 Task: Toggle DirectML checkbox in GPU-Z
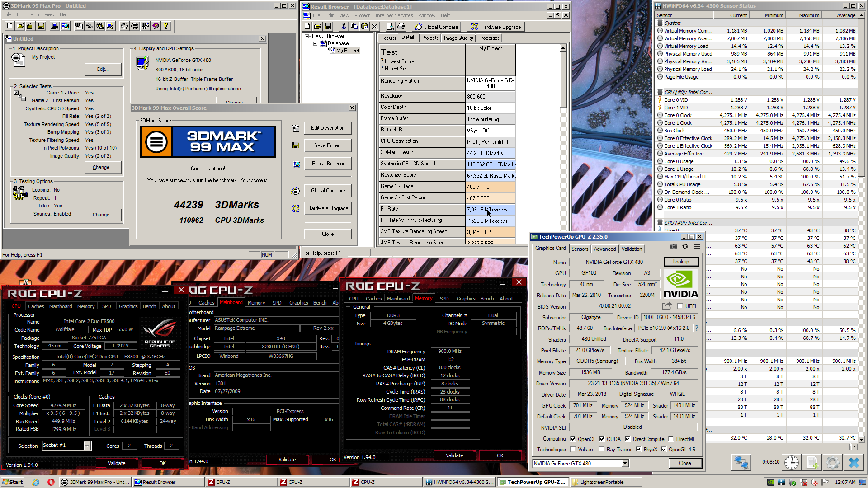point(671,439)
